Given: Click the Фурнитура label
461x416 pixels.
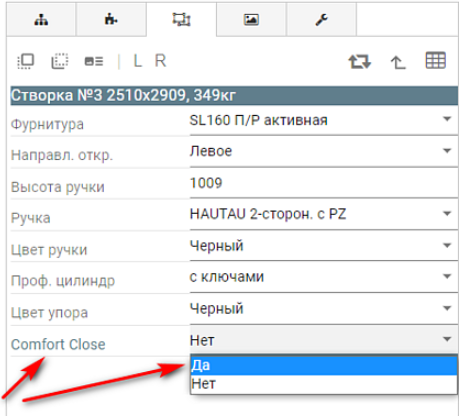Looking at the screenshot, I should [x=47, y=125].
